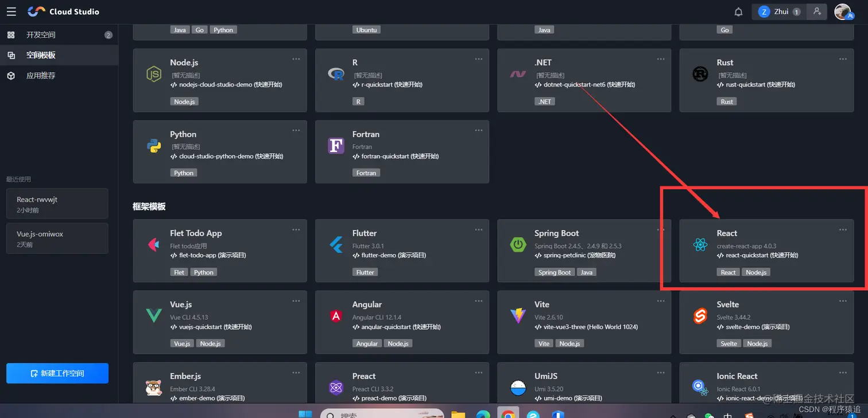Open the R card more options
This screenshot has height=418, width=868.
click(x=479, y=59)
